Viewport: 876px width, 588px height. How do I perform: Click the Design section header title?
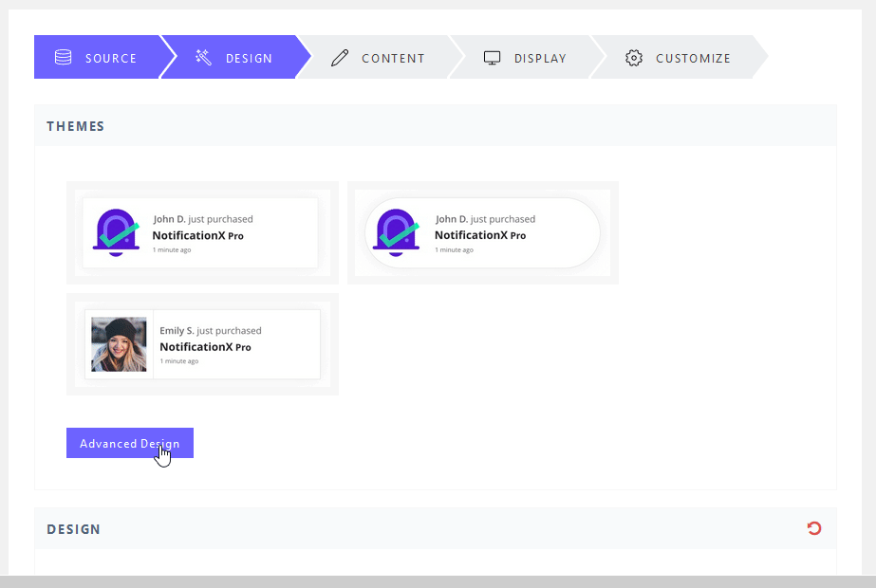74,529
